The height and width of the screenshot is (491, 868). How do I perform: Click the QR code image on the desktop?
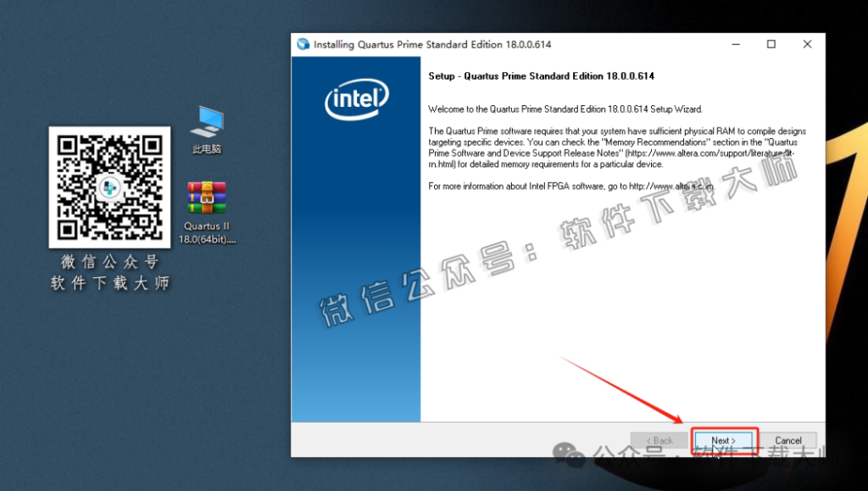tap(109, 186)
